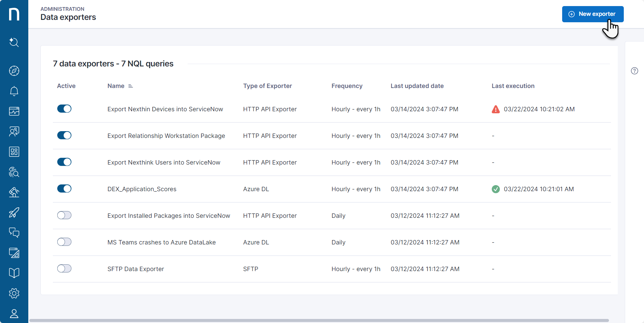Viewport: 644px width, 323px height.
Task: Sort by the Name column sort icon
Action: [131, 86]
